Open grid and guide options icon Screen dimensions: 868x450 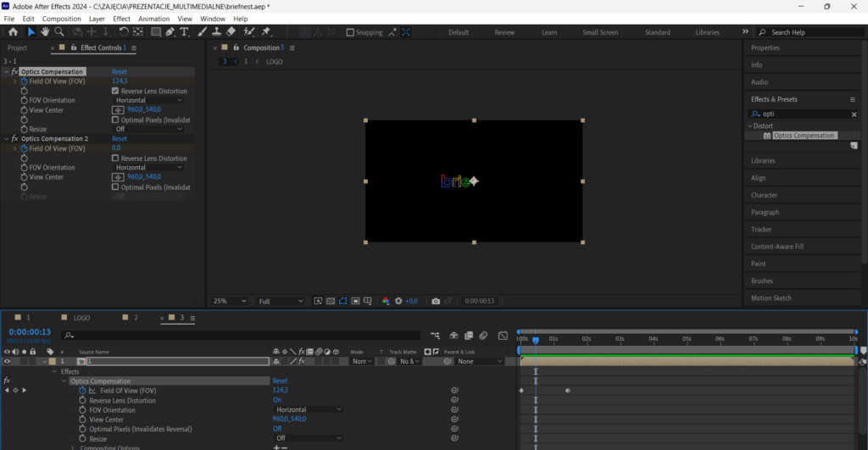[x=368, y=301]
